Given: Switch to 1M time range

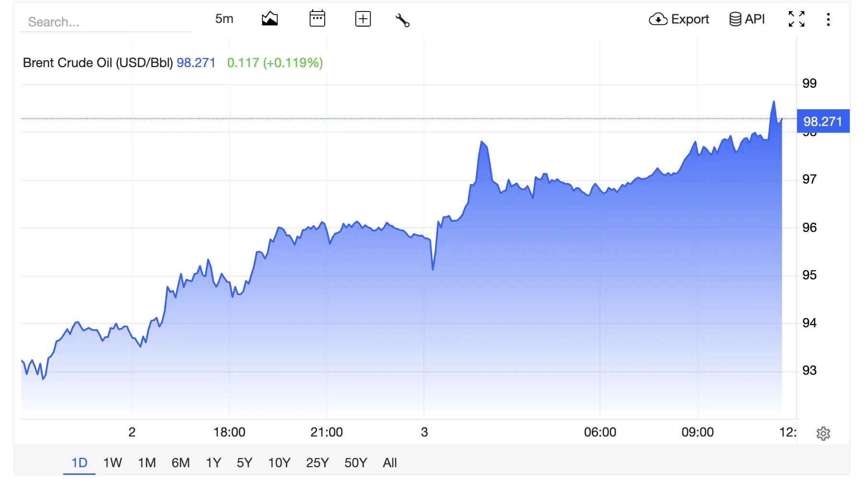Looking at the screenshot, I should 147,463.
